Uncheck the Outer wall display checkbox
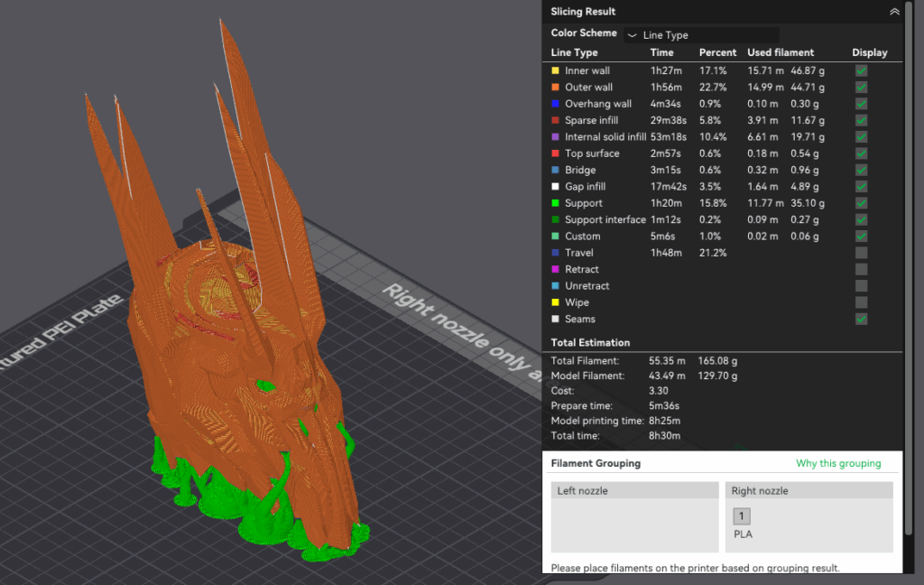924x585 pixels. (862, 88)
